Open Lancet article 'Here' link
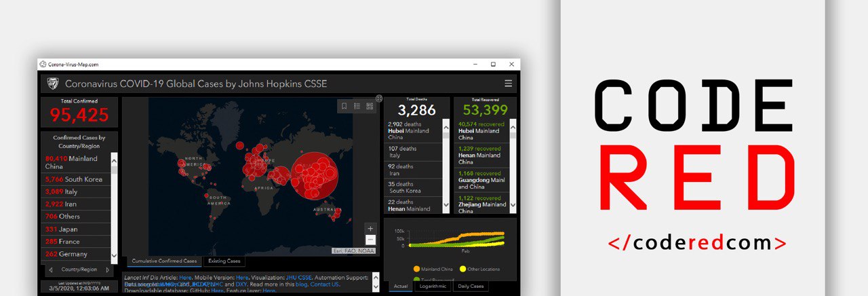Screen dimensions: 868x296 point(185,277)
